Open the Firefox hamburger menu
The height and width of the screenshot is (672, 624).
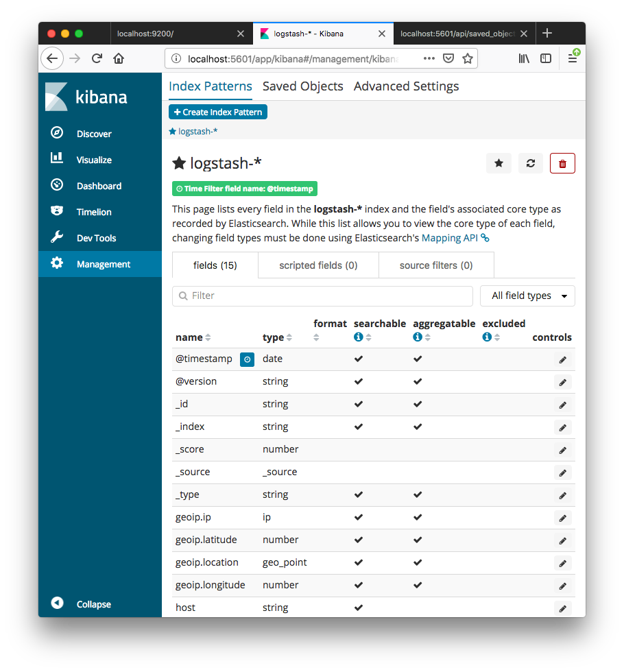pos(573,58)
